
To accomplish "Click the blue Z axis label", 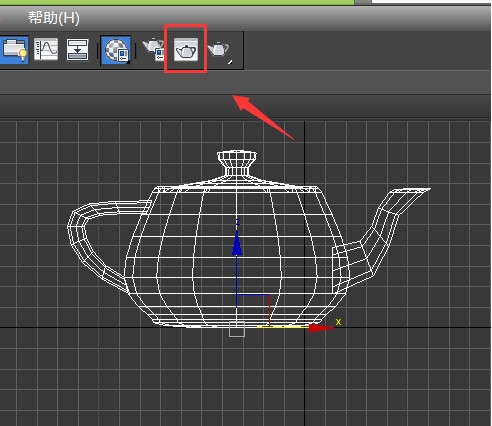I will pyautogui.click(x=238, y=222).
